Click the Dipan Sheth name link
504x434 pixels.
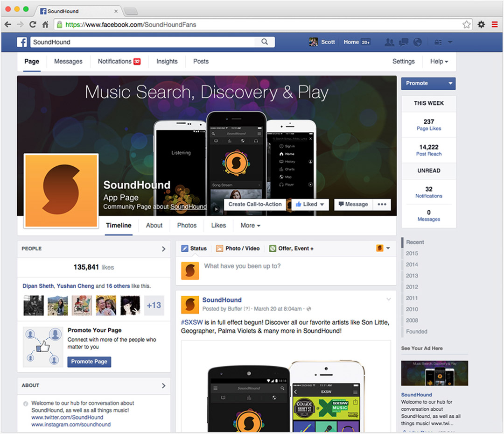point(38,286)
